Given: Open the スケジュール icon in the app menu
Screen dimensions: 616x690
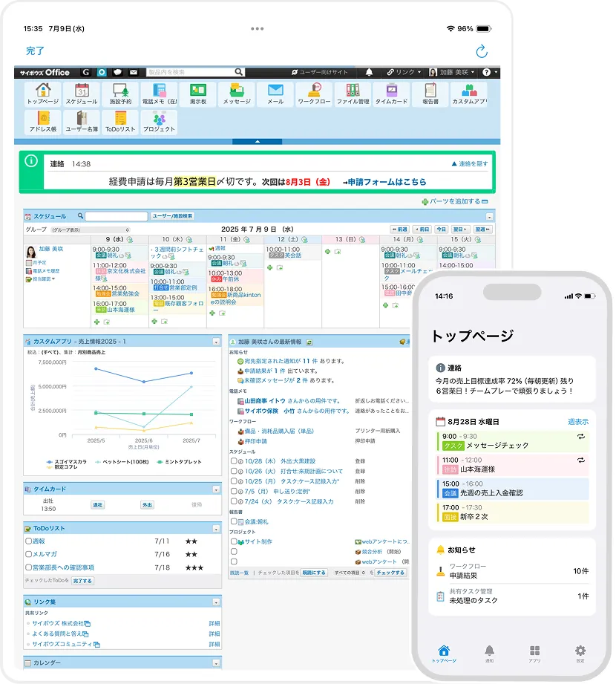Looking at the screenshot, I should tap(81, 94).
